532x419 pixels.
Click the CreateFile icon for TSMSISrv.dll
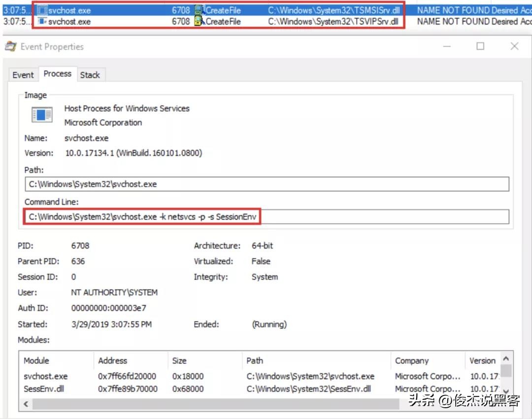coord(199,10)
